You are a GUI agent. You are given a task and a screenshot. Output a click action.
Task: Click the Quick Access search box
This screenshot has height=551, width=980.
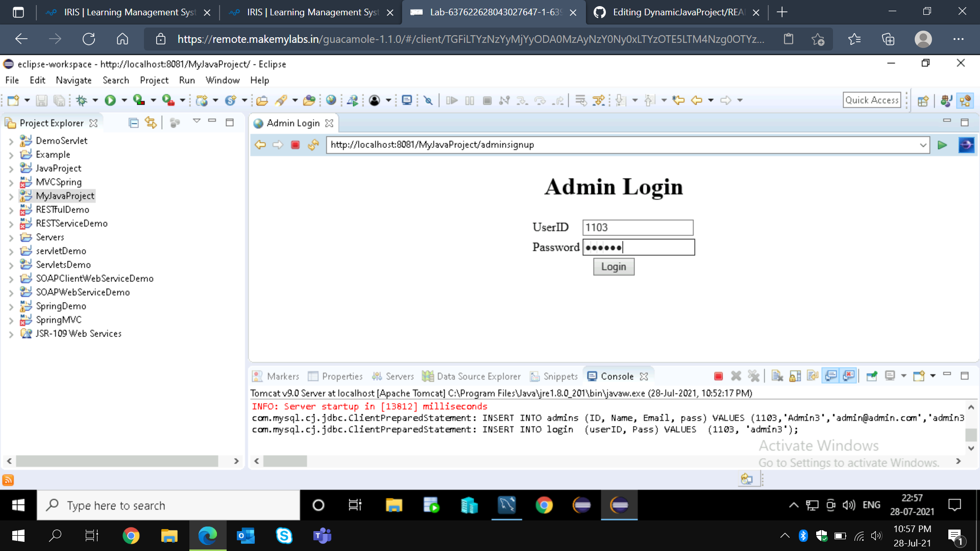(x=872, y=100)
